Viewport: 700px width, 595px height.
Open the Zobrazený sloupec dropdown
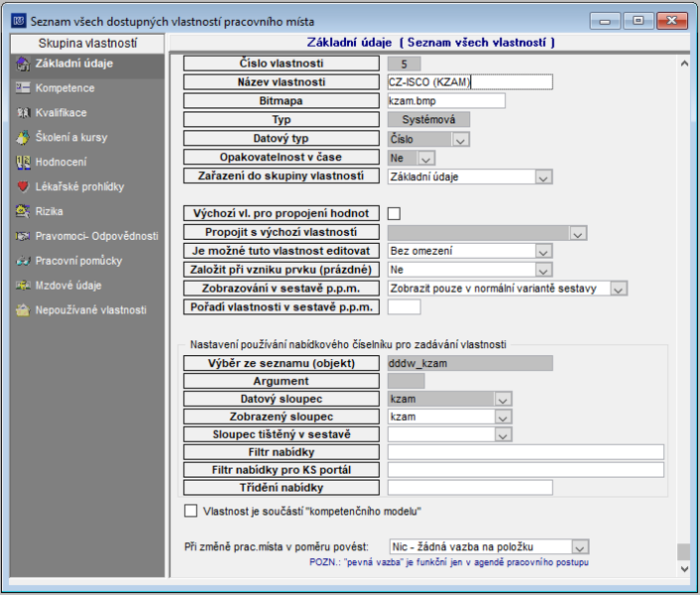point(503,416)
